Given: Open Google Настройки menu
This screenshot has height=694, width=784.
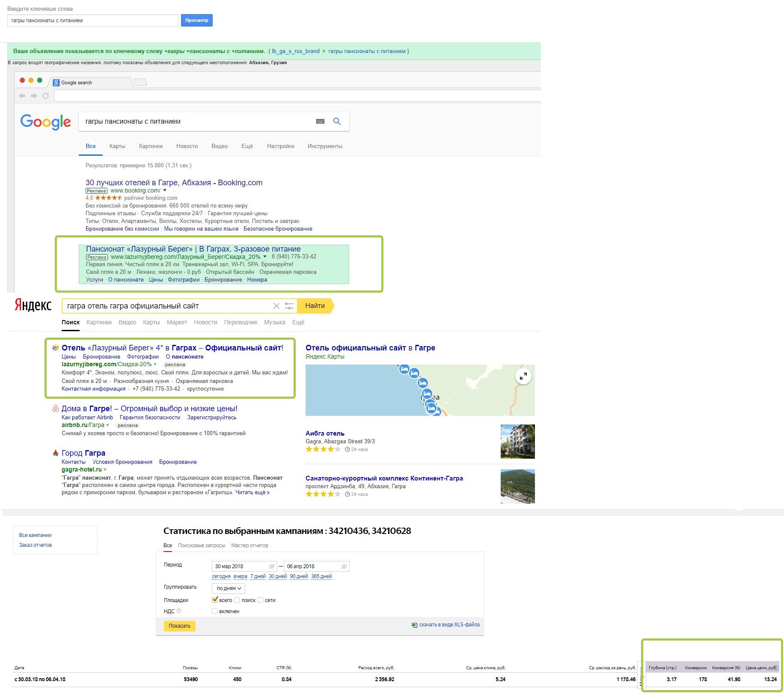Looking at the screenshot, I should [x=281, y=146].
